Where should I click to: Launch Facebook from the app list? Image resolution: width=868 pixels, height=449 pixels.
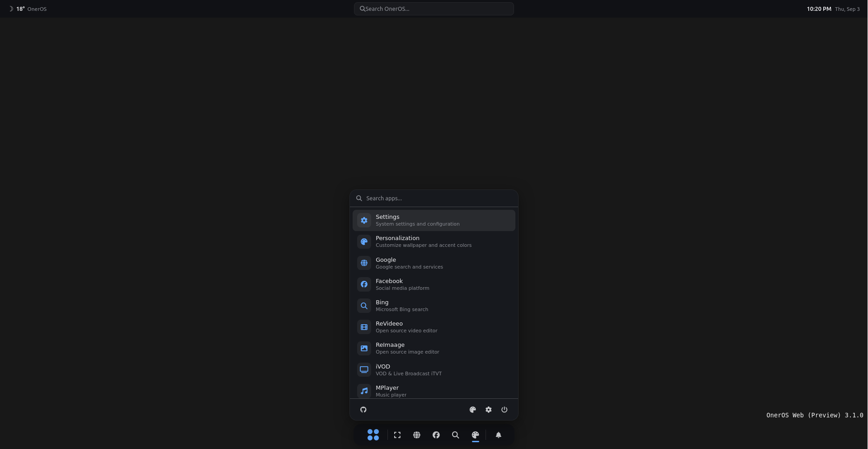pos(434,284)
